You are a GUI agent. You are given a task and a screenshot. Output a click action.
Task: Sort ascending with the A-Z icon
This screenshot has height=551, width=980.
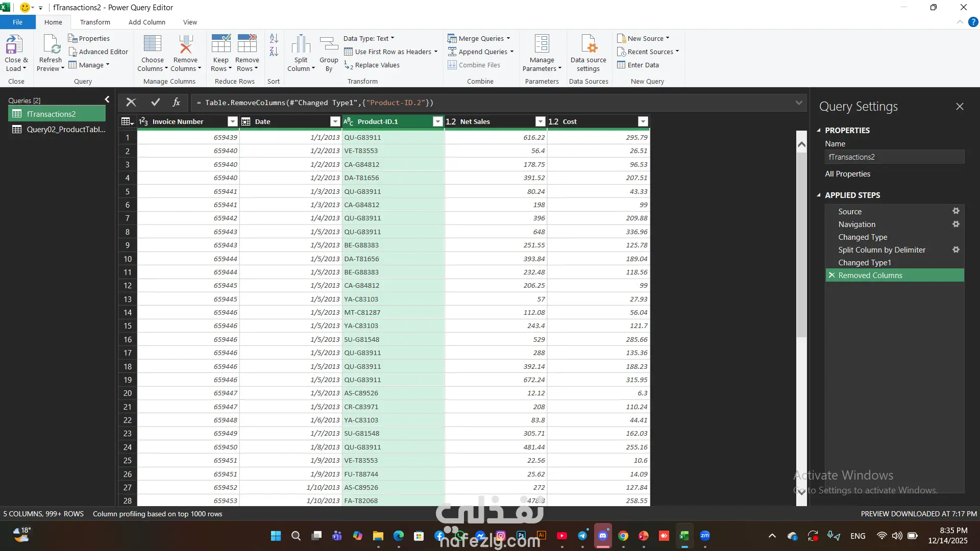pos(274,38)
